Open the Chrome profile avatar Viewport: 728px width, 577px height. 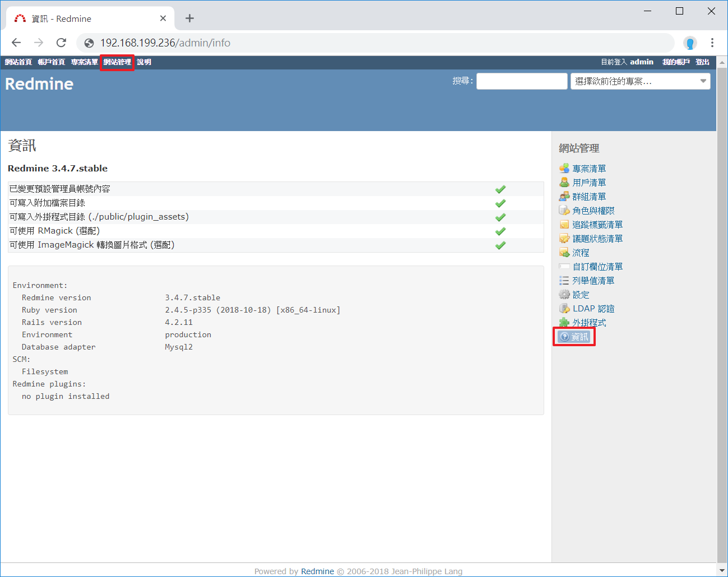click(690, 43)
